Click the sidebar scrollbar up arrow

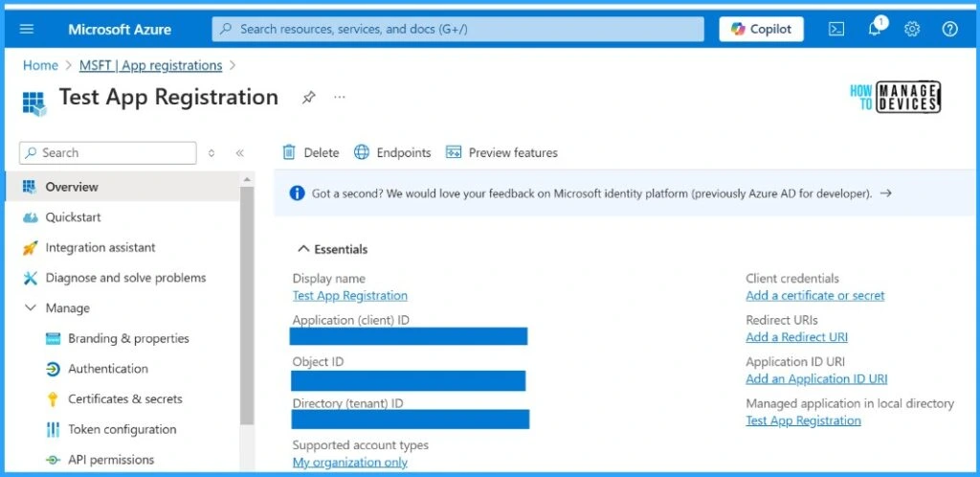click(247, 179)
